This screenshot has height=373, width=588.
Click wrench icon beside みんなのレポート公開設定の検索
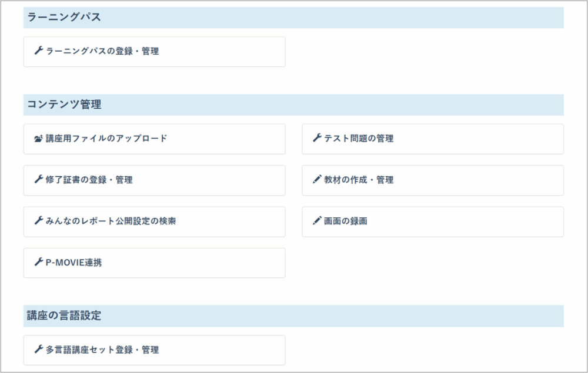coord(39,221)
